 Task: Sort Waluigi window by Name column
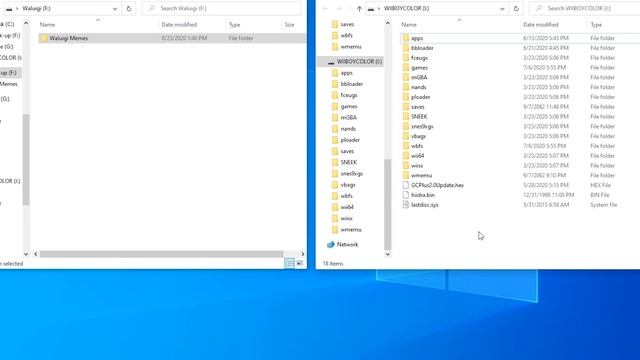tap(47, 24)
